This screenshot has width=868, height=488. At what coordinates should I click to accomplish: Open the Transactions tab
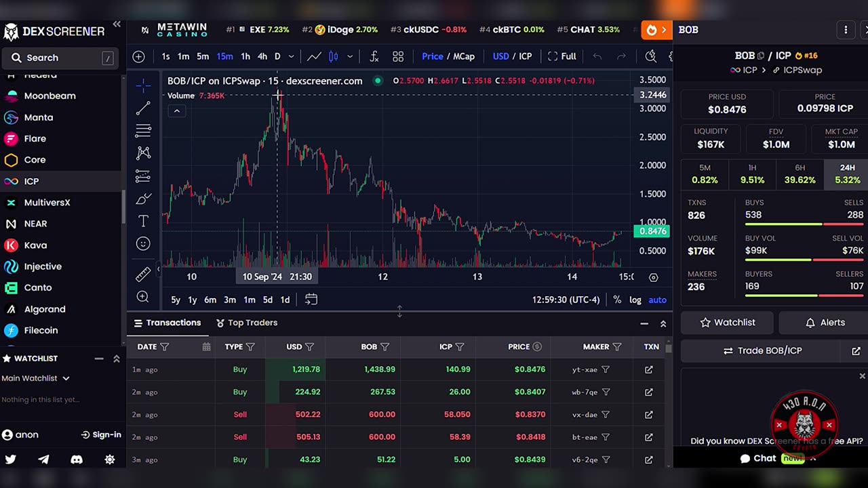click(x=167, y=323)
